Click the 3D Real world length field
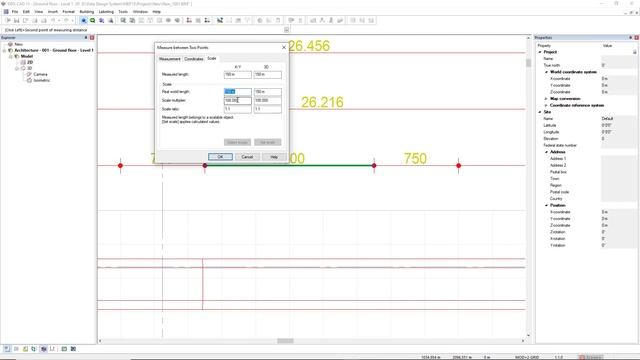Viewport: 640px width, 360px height. pos(268,92)
